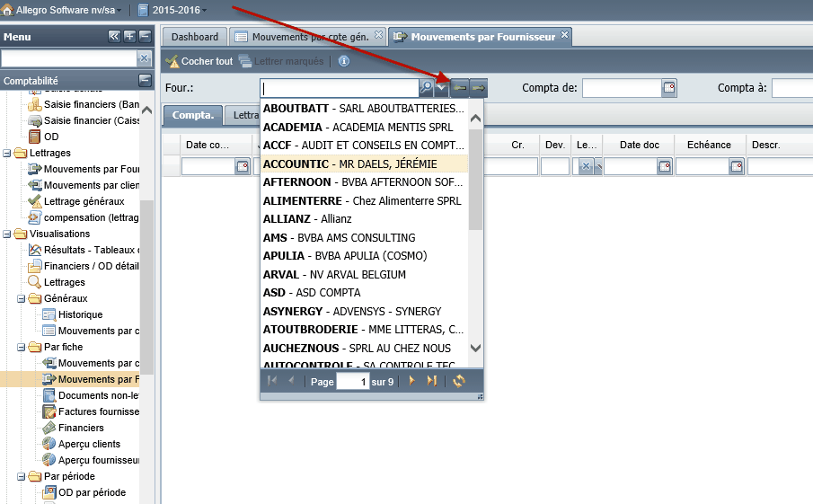Select ASYNERGY - ADVENSYS - SYNERGY
813x504 pixels.
[x=364, y=311]
